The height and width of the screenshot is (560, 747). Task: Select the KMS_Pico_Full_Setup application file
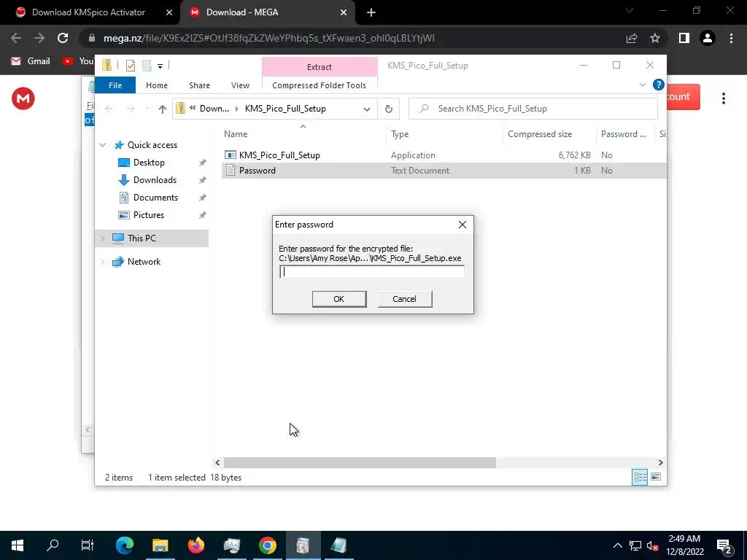click(x=279, y=155)
